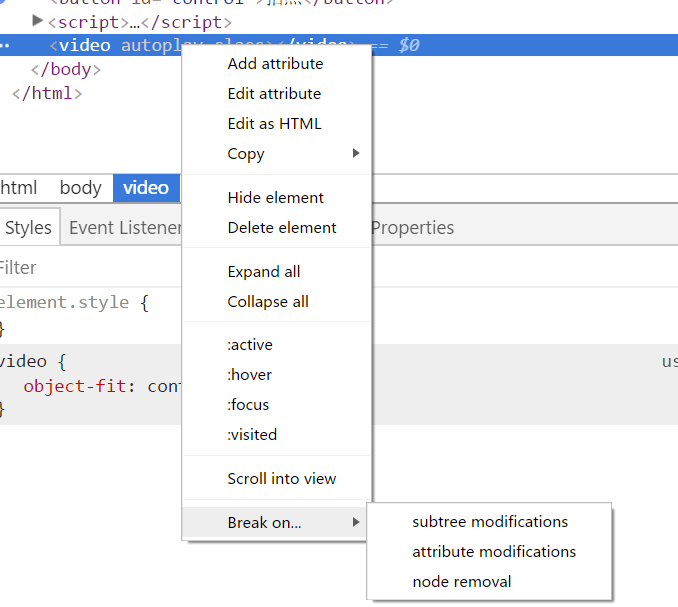Select body in the breadcrumb bar
Screen dimensions: 678x607
(x=80, y=188)
